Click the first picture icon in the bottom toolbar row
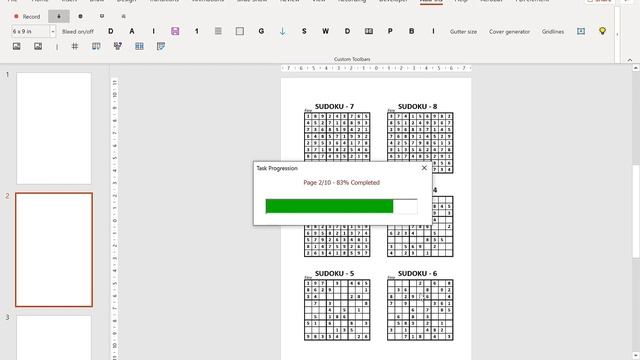This screenshot has width=640, height=360. tap(17, 47)
